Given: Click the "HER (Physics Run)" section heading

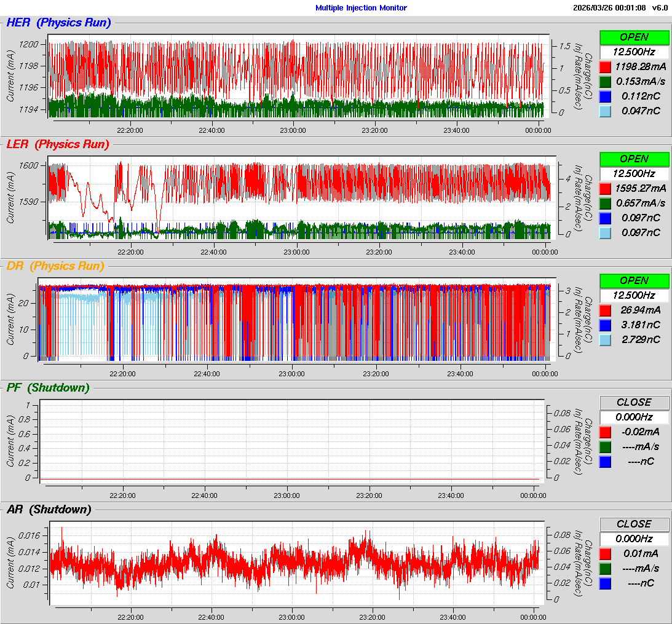Looking at the screenshot, I should [58, 23].
